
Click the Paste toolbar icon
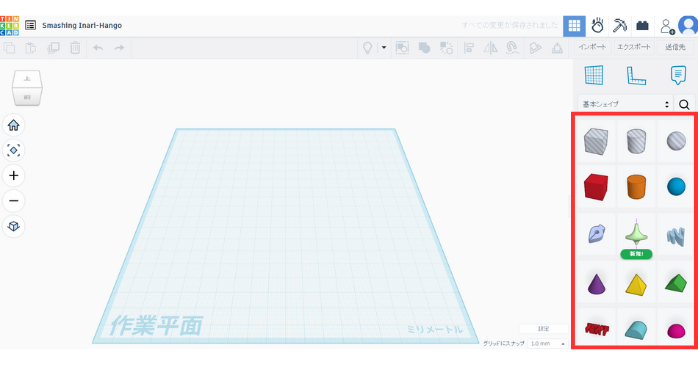pyautogui.click(x=31, y=48)
